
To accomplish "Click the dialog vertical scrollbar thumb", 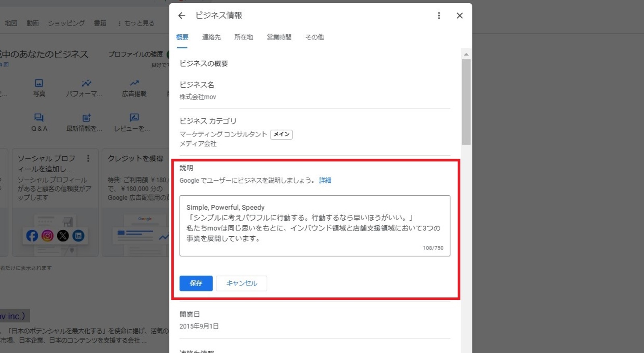I will coord(466,102).
